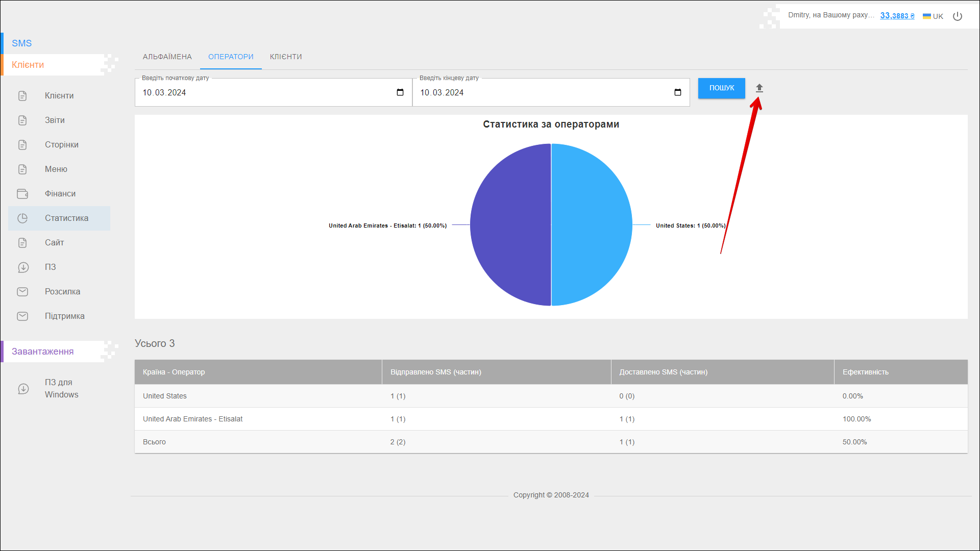The image size is (980, 551).
Task: Click the Finances wallet icon
Action: (22, 194)
